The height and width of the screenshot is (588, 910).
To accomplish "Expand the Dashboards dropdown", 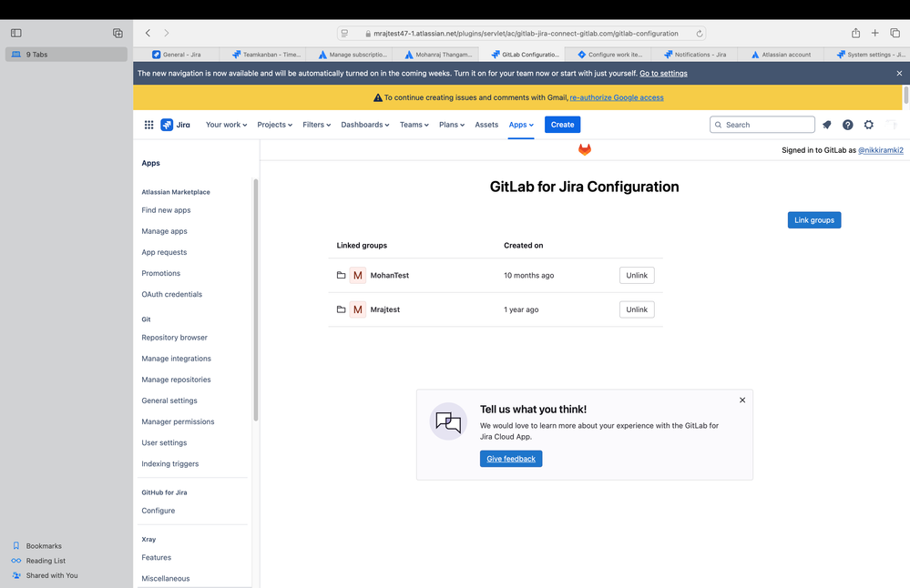I will coord(365,125).
